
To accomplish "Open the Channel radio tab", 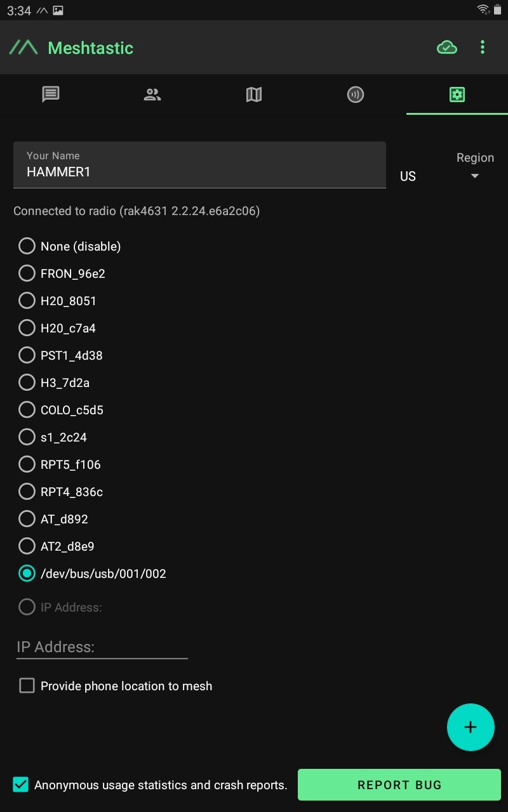I will (356, 95).
